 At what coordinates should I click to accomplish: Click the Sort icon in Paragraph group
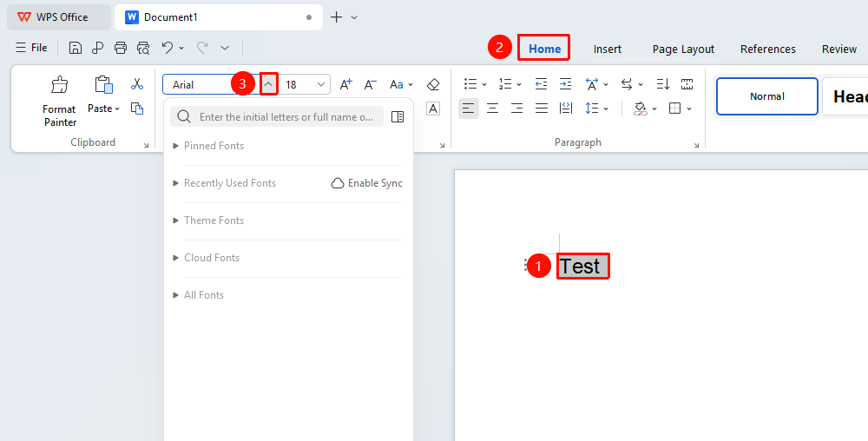point(662,84)
